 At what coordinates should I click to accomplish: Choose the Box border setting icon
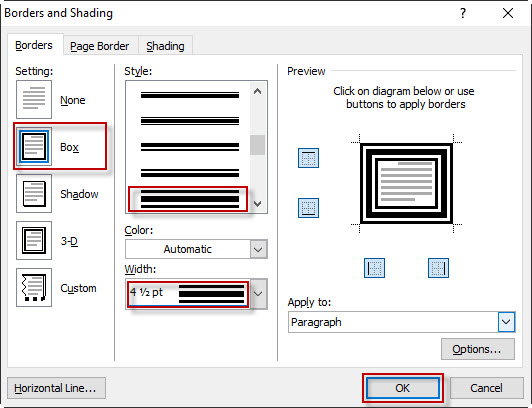(x=34, y=147)
